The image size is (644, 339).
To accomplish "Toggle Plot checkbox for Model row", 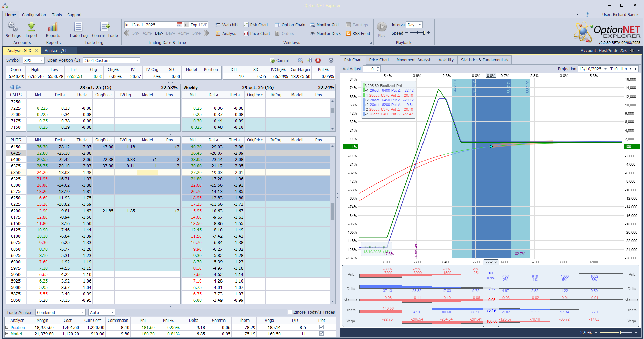I will 321,334.
